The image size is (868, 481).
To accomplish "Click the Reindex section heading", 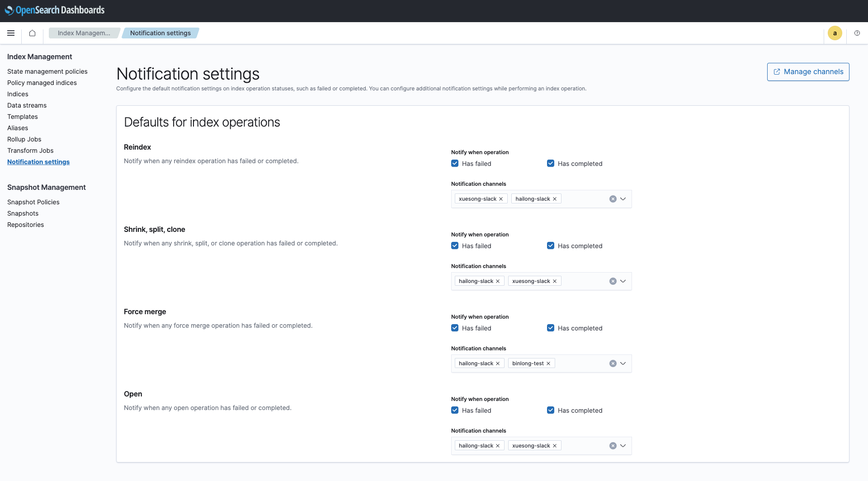I will click(x=137, y=147).
